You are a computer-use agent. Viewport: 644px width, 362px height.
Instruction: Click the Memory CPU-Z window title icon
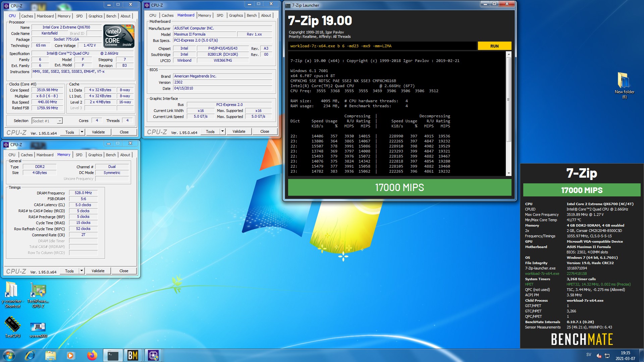click(6, 145)
